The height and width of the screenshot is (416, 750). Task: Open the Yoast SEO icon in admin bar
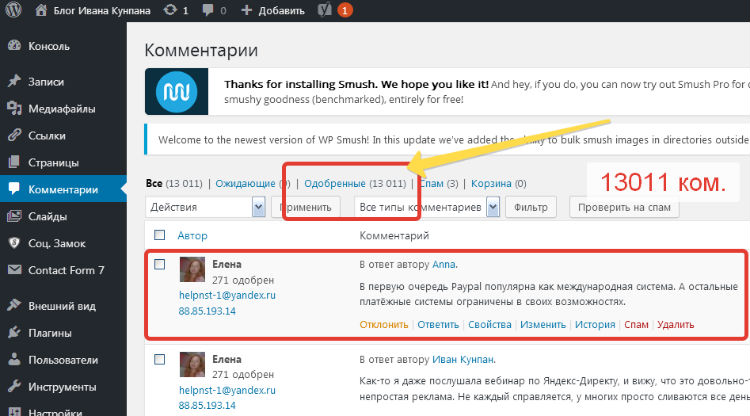click(x=325, y=10)
